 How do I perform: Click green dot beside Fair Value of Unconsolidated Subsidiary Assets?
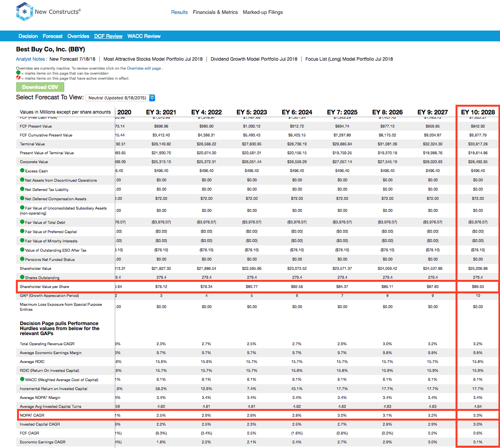pos(22,208)
